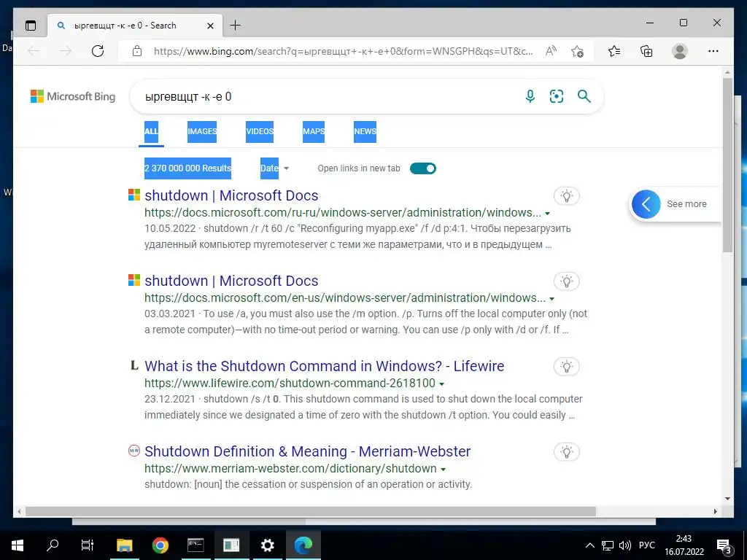This screenshot has width=747, height=560.
Task: Close the Search tab
Action: 210,26
